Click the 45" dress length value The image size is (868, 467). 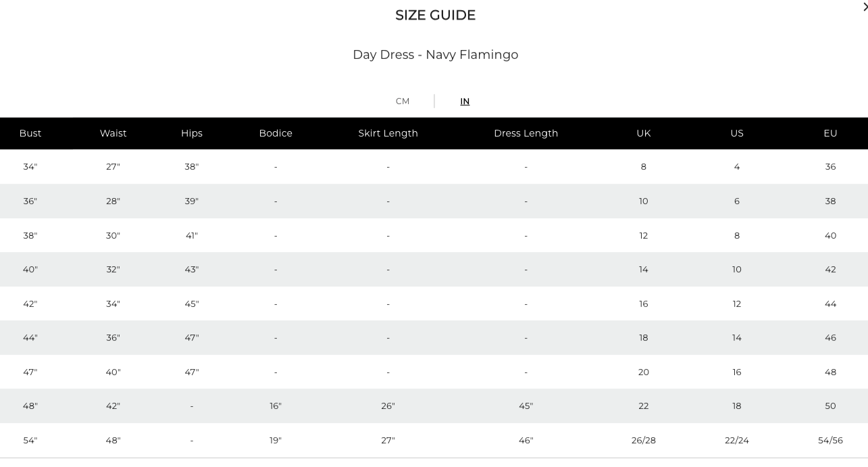[x=526, y=406]
